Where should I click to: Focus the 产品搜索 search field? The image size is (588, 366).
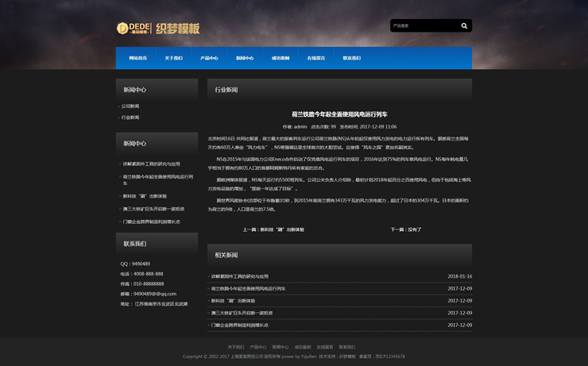pos(423,26)
